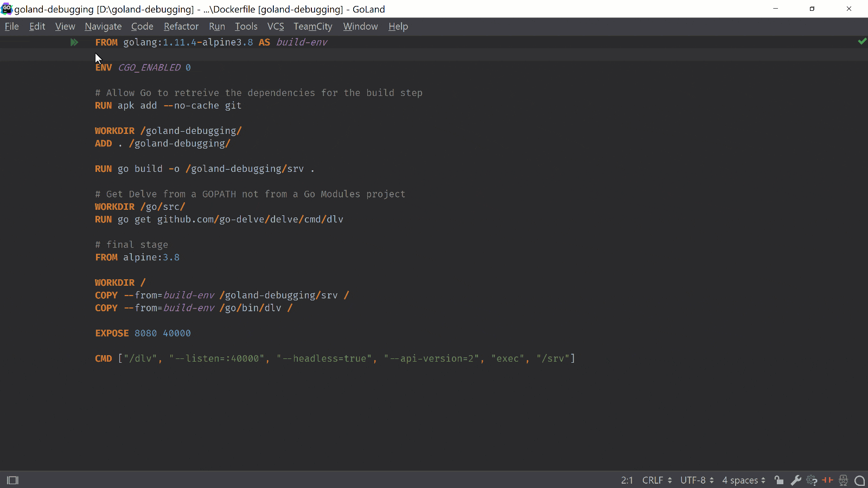Image resolution: width=868 pixels, height=488 pixels.
Task: Open the Run menu
Action: point(217,27)
